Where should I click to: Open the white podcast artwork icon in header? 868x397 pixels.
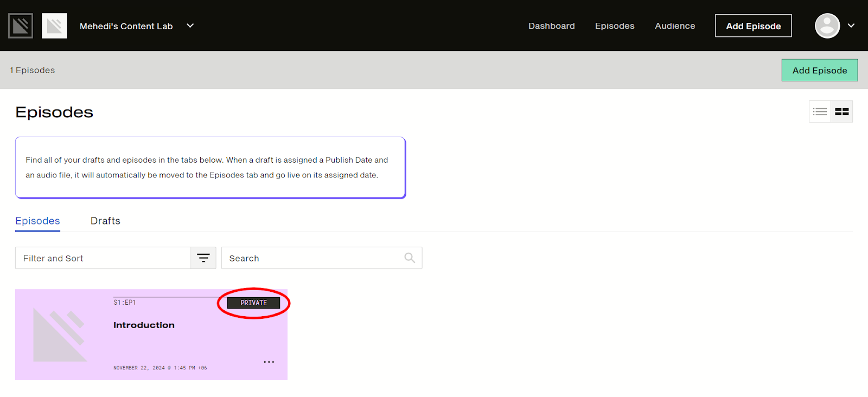(54, 25)
